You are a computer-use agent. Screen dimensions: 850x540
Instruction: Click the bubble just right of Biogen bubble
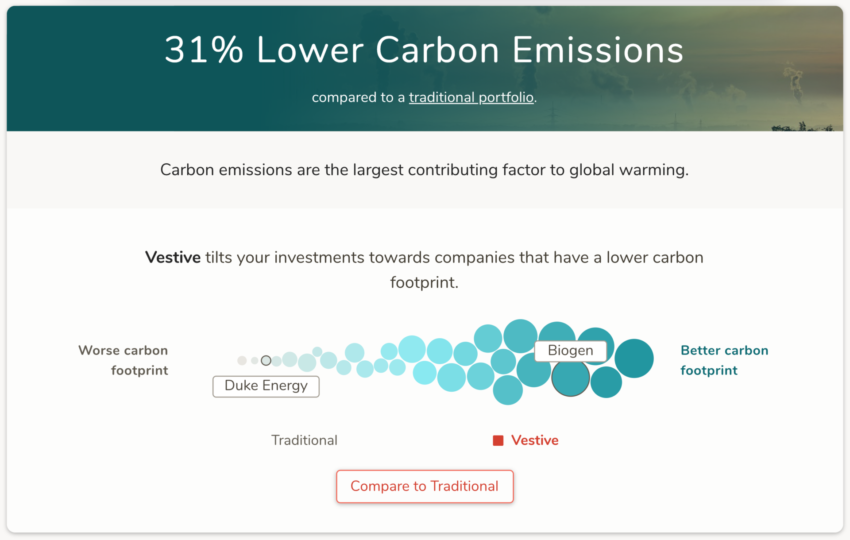pyautogui.click(x=606, y=382)
